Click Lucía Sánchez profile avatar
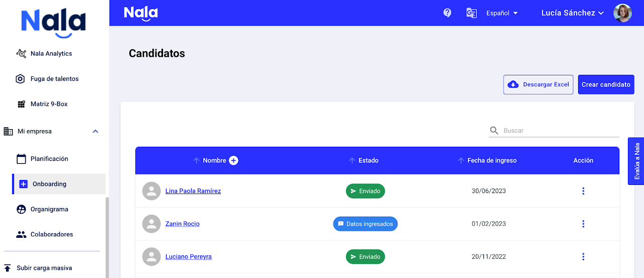This screenshot has width=644, height=278. (622, 13)
